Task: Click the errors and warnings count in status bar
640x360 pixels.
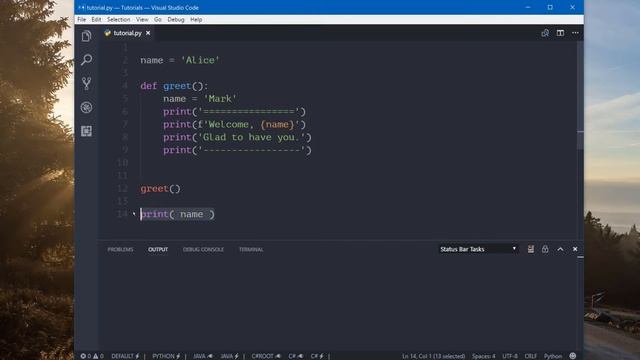Action: click(92, 356)
